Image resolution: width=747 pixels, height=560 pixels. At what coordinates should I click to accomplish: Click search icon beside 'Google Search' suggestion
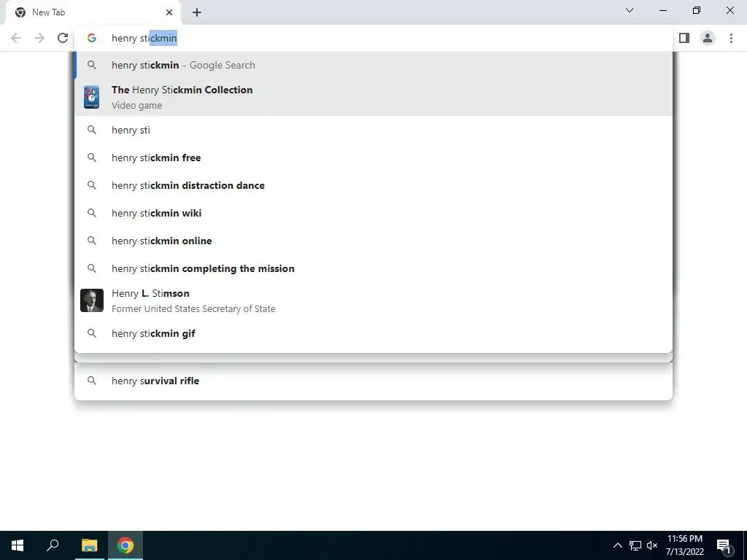pos(92,65)
